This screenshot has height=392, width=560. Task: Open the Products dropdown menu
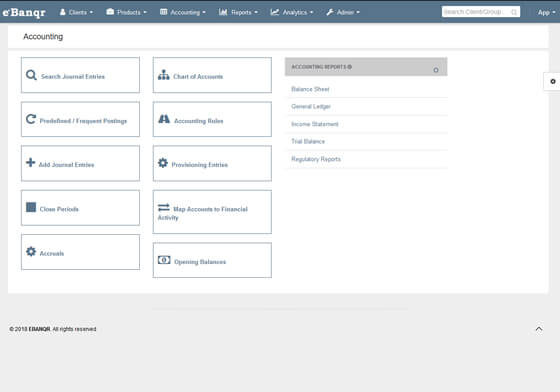click(126, 12)
